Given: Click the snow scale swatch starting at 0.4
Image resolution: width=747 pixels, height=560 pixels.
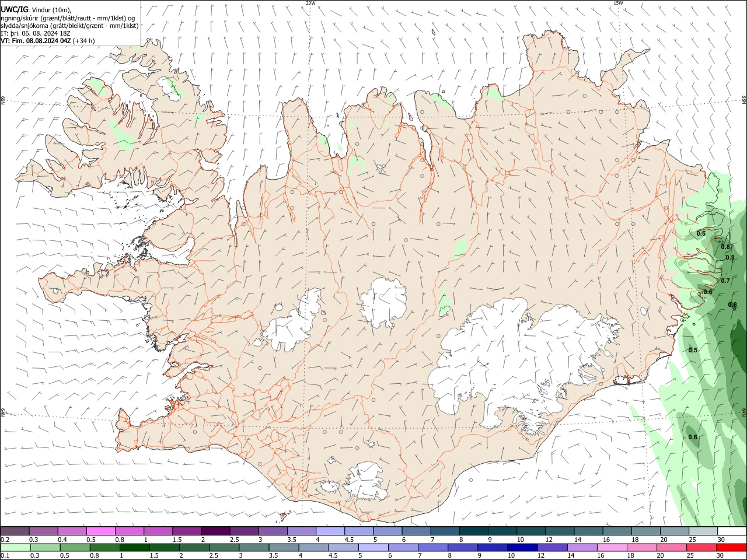Looking at the screenshot, I should click(72, 531).
